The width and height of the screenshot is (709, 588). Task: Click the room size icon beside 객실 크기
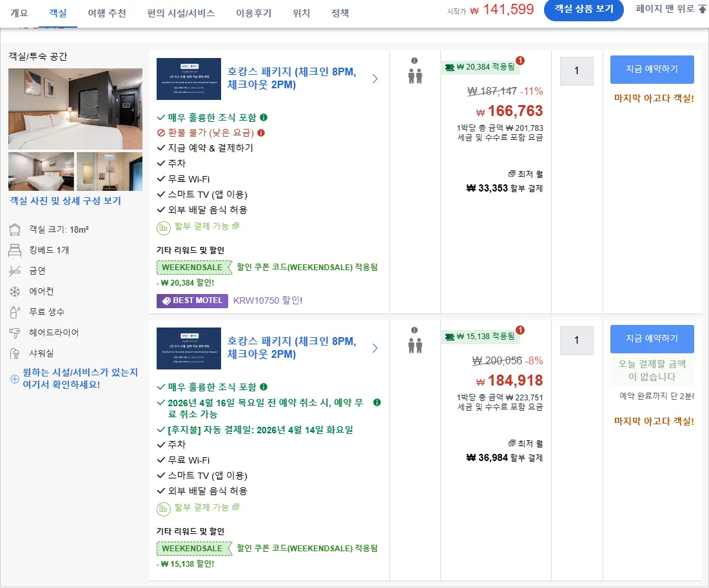15,230
